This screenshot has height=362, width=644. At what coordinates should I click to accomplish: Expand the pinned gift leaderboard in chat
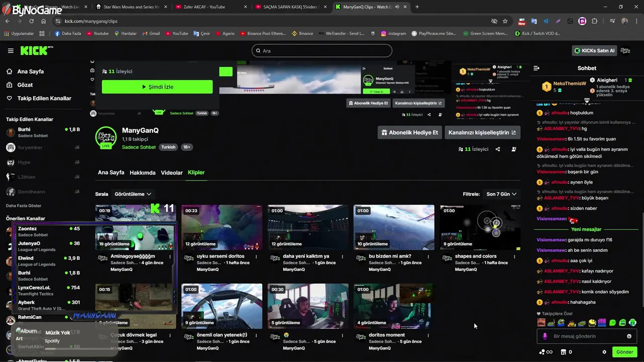[587, 100]
